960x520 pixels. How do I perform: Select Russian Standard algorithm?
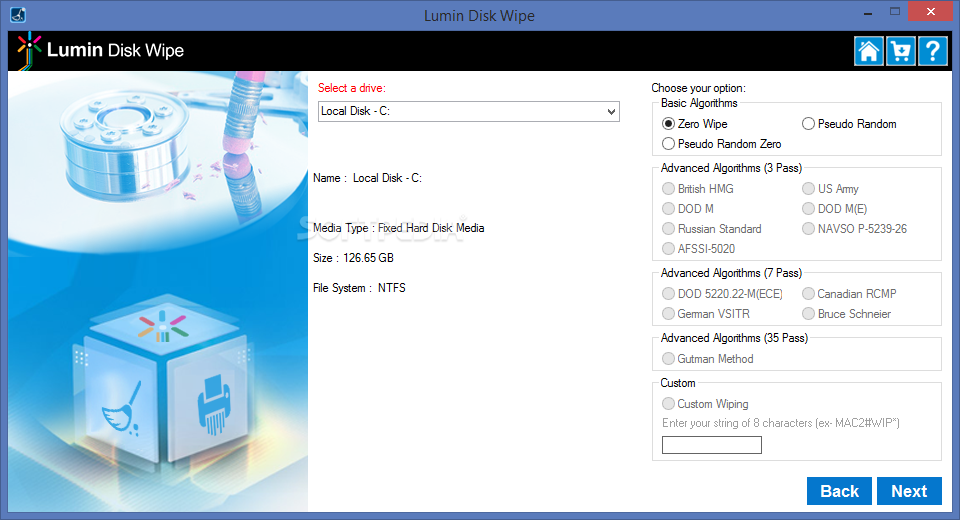pyautogui.click(x=712, y=229)
